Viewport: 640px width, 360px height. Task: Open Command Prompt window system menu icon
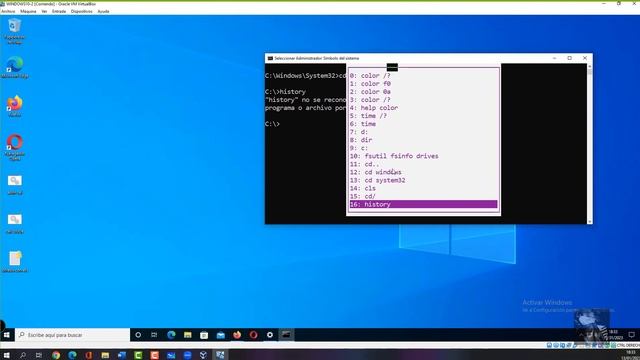[x=270, y=58]
